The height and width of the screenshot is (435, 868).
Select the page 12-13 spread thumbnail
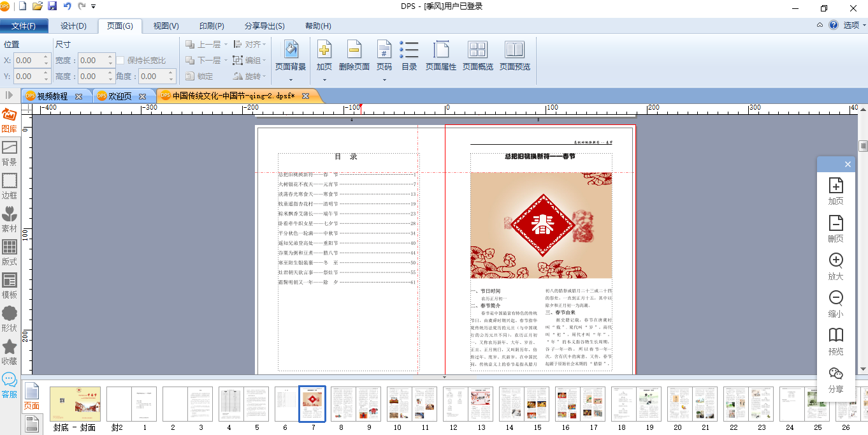(x=468, y=404)
